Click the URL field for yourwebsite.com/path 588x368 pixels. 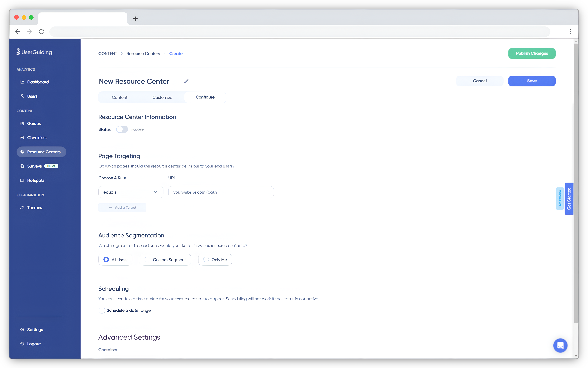[x=221, y=192]
